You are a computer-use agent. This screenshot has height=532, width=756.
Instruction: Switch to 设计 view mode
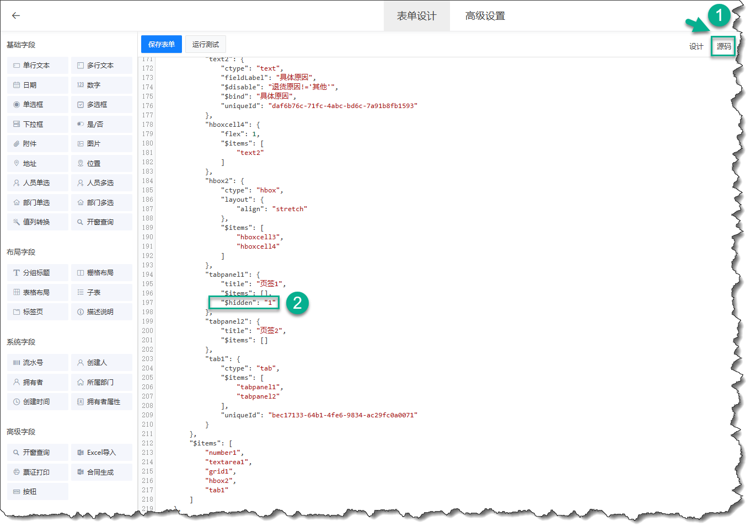click(696, 47)
